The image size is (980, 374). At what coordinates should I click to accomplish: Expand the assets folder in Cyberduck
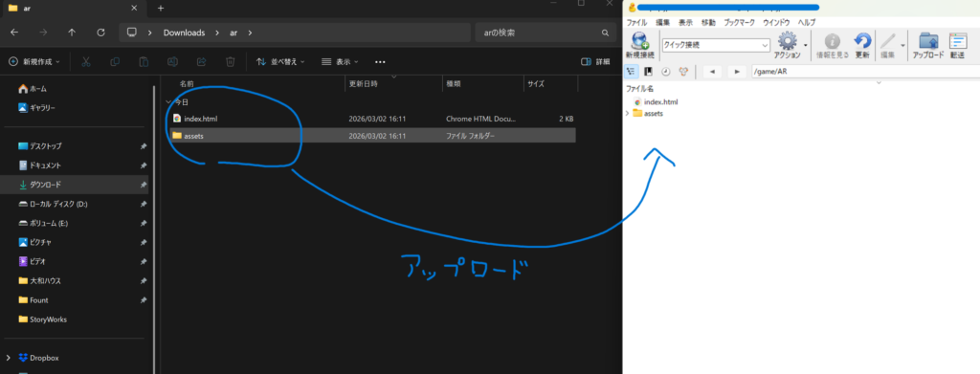[627, 113]
